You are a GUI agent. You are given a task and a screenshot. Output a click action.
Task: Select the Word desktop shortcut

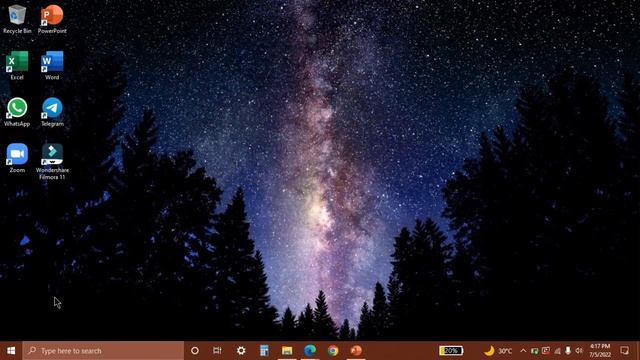(x=52, y=65)
